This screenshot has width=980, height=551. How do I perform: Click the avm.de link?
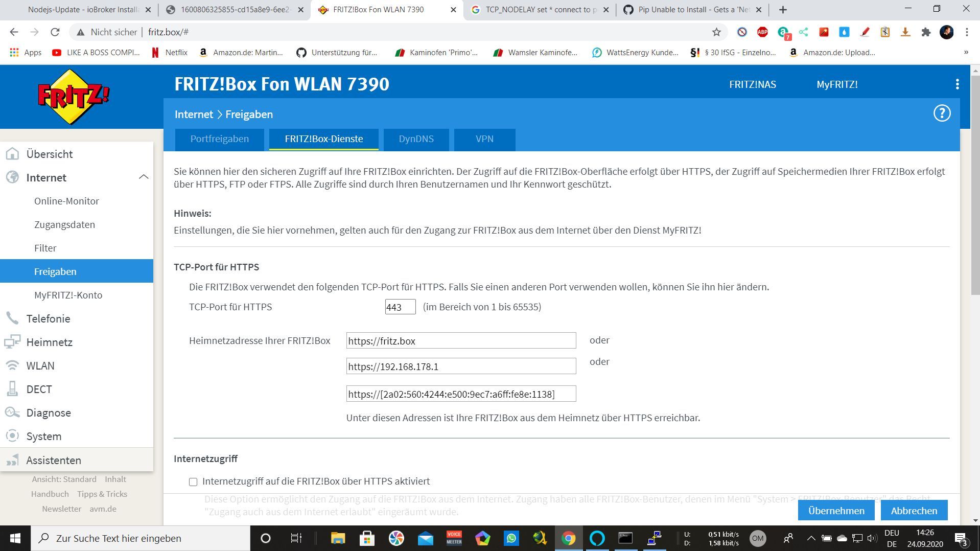point(103,509)
